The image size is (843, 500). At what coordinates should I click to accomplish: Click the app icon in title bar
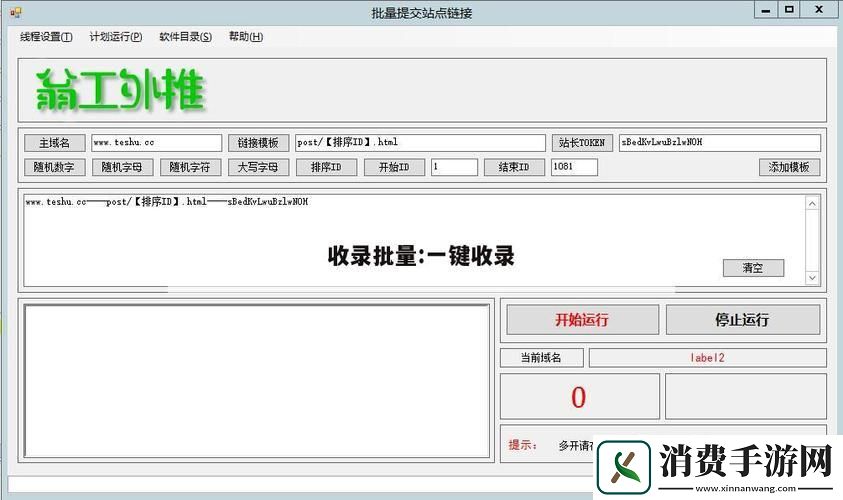(15, 12)
